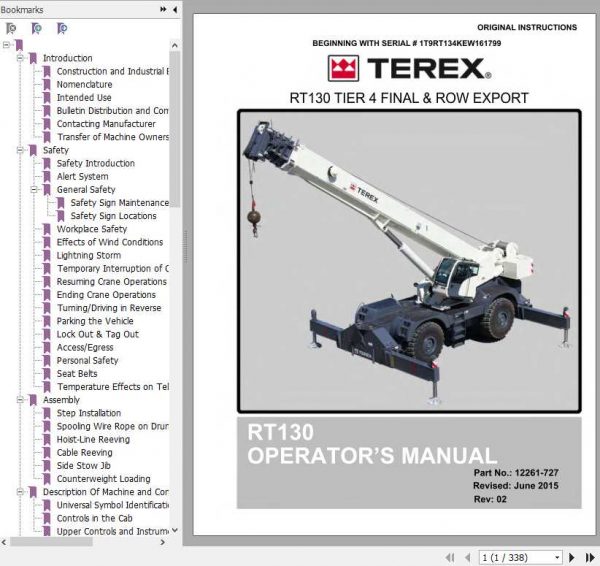
Task: Select the Hoist-Line Reeving bookmark
Action: point(93,439)
